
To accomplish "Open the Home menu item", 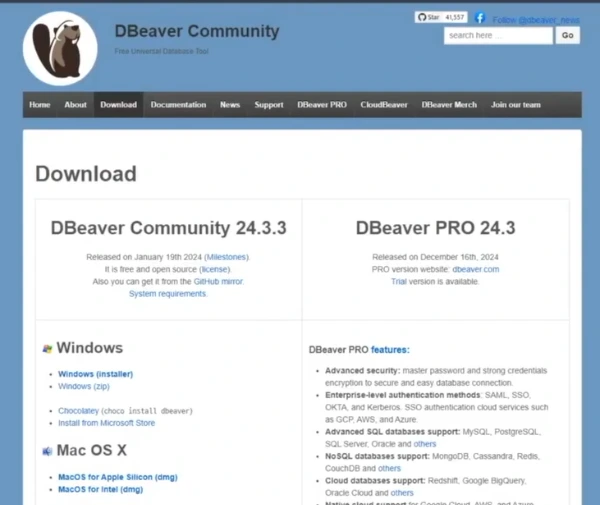I will click(x=39, y=105).
